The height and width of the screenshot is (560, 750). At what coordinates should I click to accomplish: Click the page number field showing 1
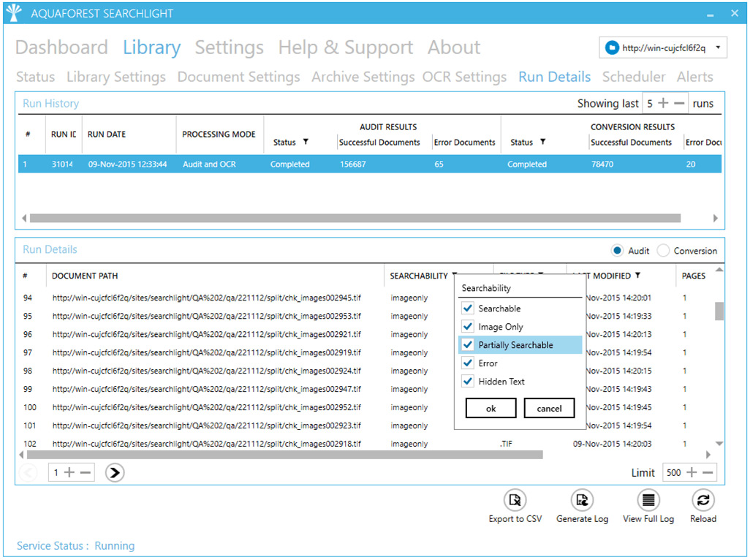point(56,472)
